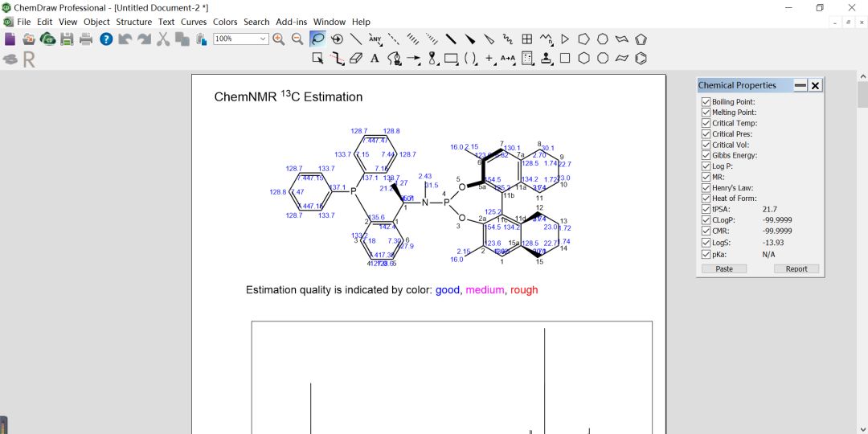The width and height of the screenshot is (868, 434).
Task: Click the vertical scrollbar up arrow
Action: pyautogui.click(x=862, y=76)
